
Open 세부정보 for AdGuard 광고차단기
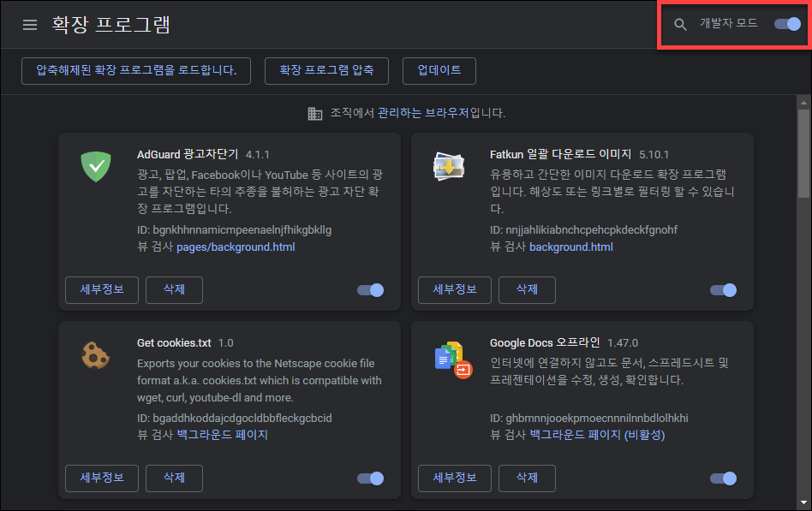(101, 289)
